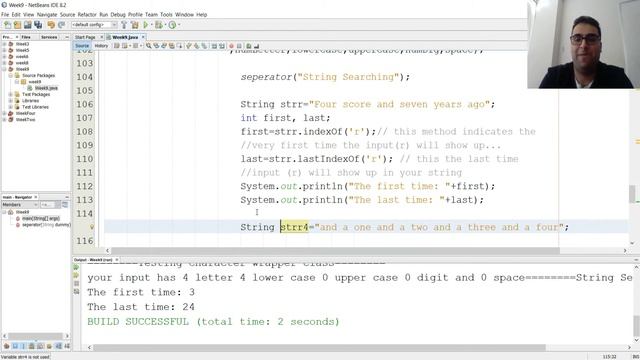Click the Debug Project toolbar icon
The height and width of the screenshot is (360, 640).
[x=158, y=25]
